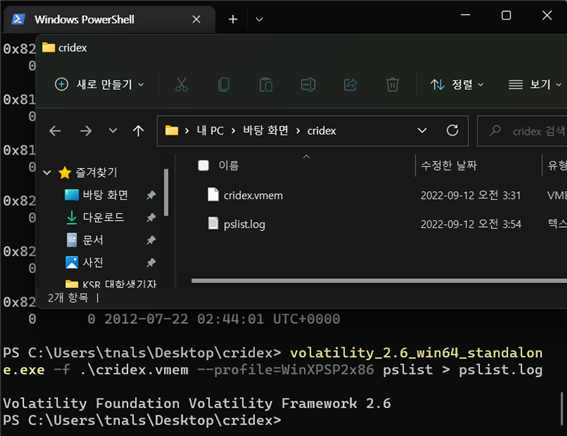Refresh the cridex folder view

click(x=452, y=131)
